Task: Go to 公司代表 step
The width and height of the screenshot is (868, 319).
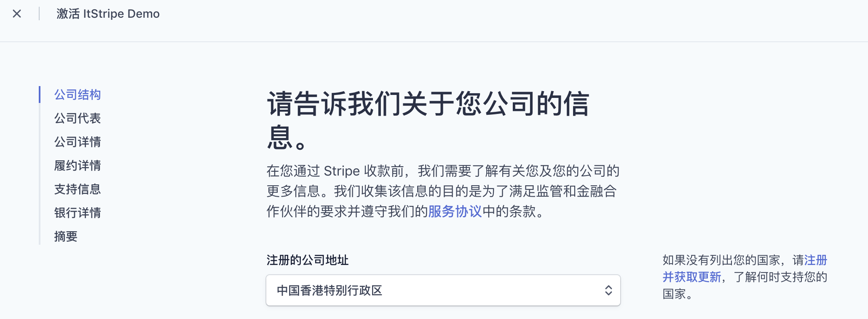Action: pos(78,118)
